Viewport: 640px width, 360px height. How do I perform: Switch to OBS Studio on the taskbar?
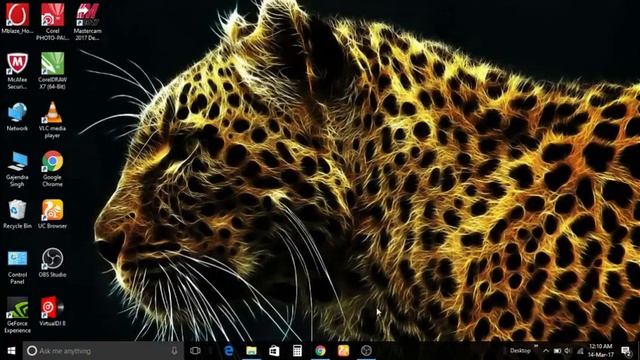pyautogui.click(x=366, y=351)
